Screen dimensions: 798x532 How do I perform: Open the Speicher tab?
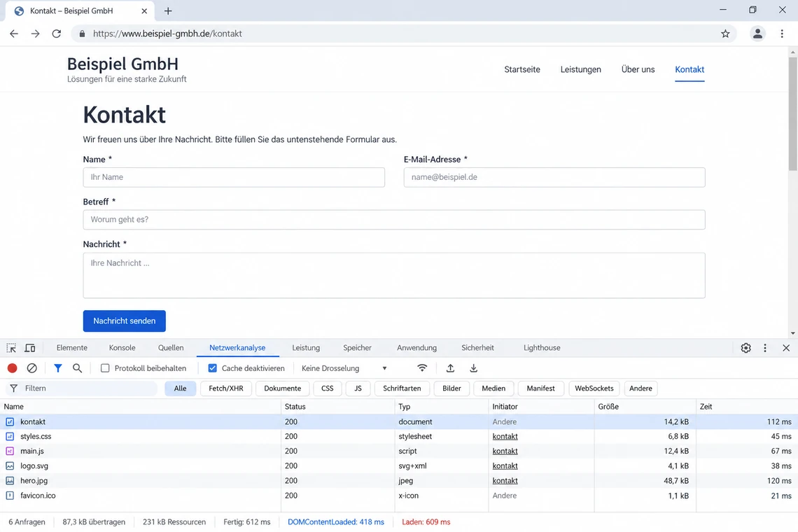coord(357,348)
